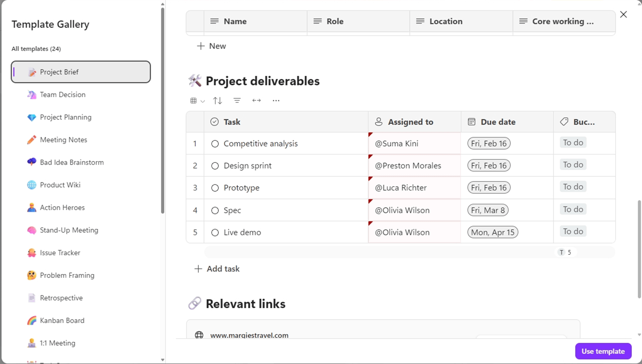Mark Competitive analysis task as complete
Viewport: 642px width, 364px height.
pos(215,144)
